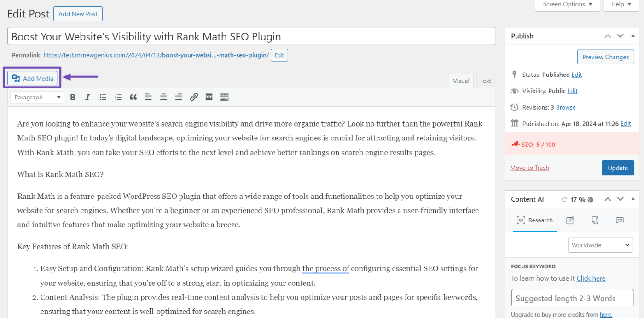The height and width of the screenshot is (318, 644).
Task: Click Add New Post
Action: point(78,14)
